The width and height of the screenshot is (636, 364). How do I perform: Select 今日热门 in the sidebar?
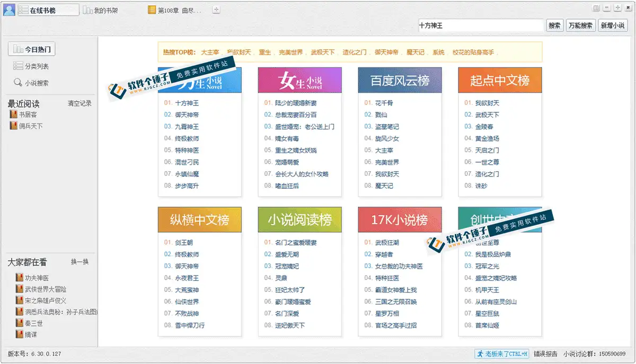click(x=32, y=49)
